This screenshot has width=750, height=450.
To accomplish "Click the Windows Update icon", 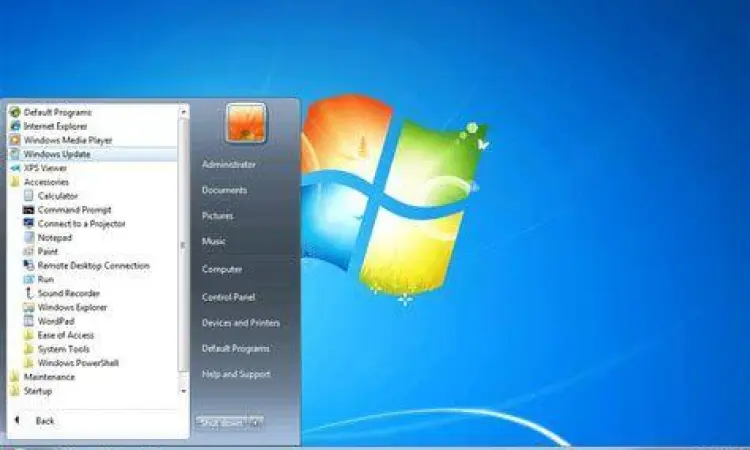I will point(15,154).
